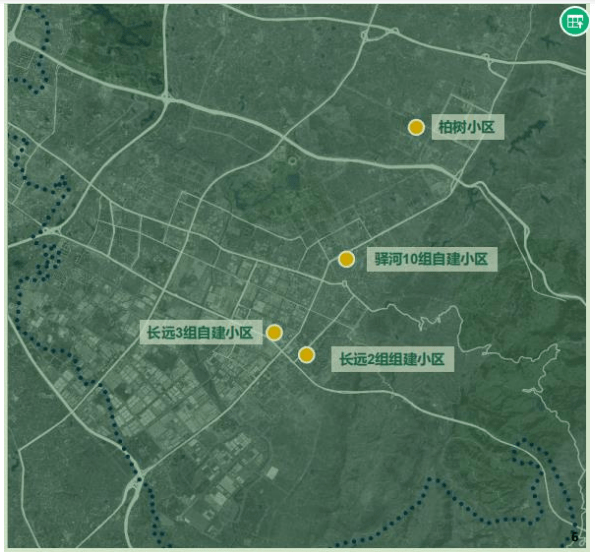Choose the yellow marker for 长远2组组建小区
This screenshot has width=595, height=552.
click(306, 355)
